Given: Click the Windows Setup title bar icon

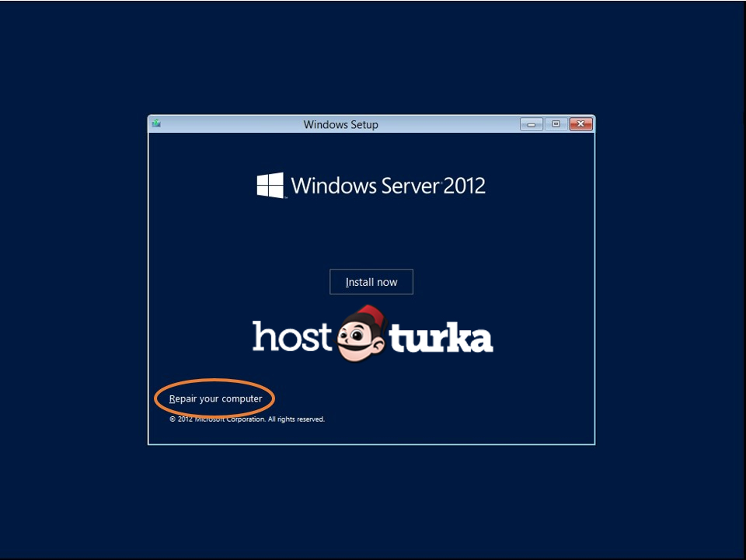Looking at the screenshot, I should [x=156, y=123].
